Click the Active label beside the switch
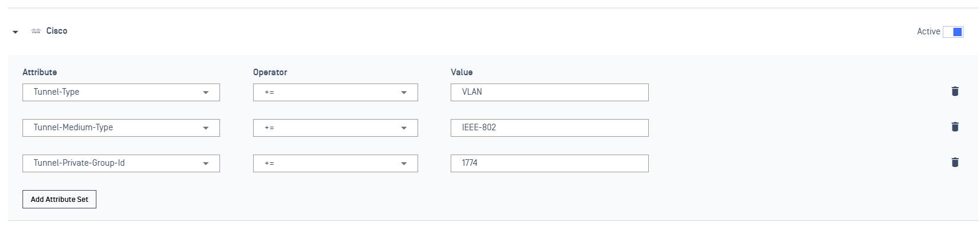 pyautogui.click(x=929, y=31)
